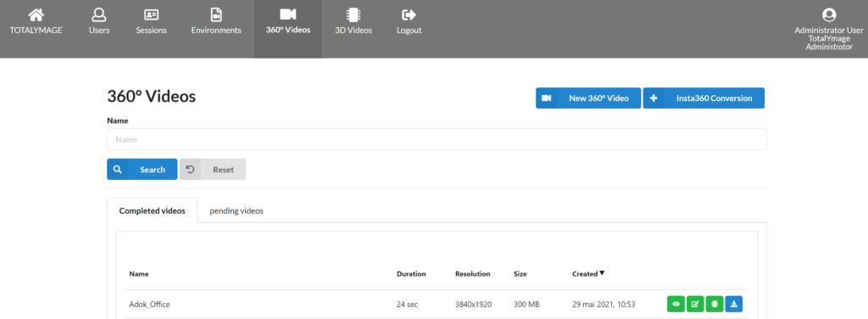This screenshot has height=319, width=868.
Task: Select the 360° Videos menu item
Action: 288,29
